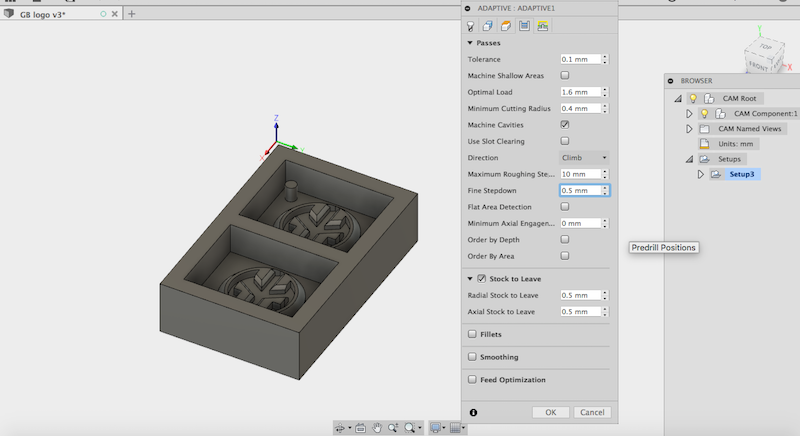800x436 pixels.
Task: Expand the Setup3 tree node
Action: click(x=701, y=174)
